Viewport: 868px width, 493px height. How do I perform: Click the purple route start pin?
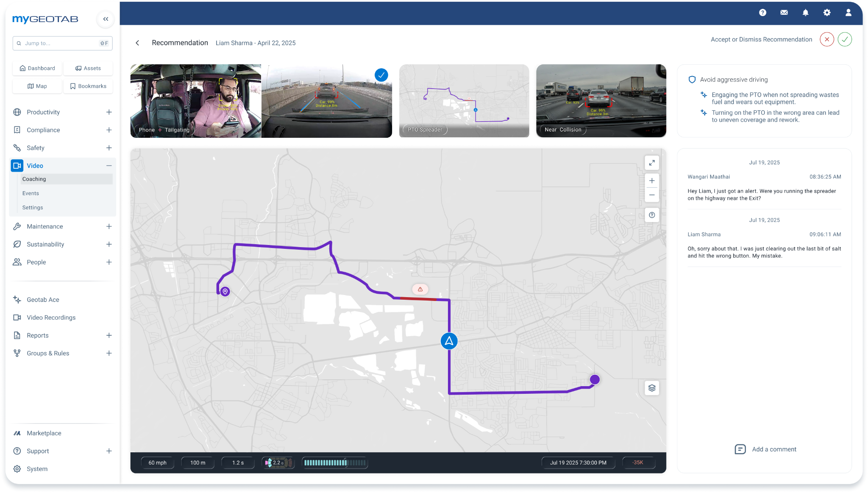point(225,292)
